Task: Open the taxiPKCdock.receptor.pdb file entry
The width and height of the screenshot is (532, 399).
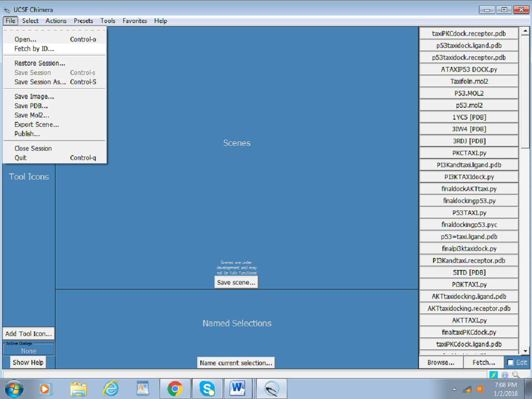Action: 469,33
